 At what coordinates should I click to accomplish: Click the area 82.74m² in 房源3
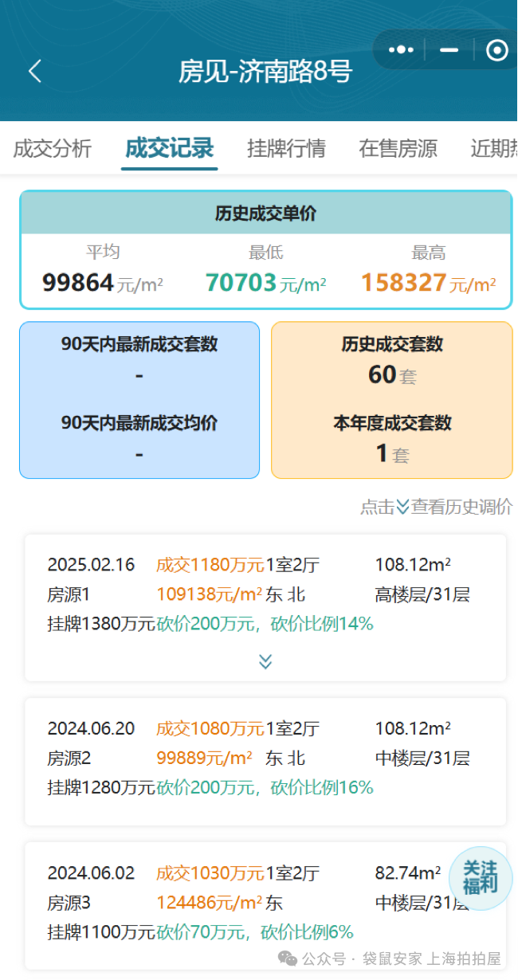click(x=407, y=872)
